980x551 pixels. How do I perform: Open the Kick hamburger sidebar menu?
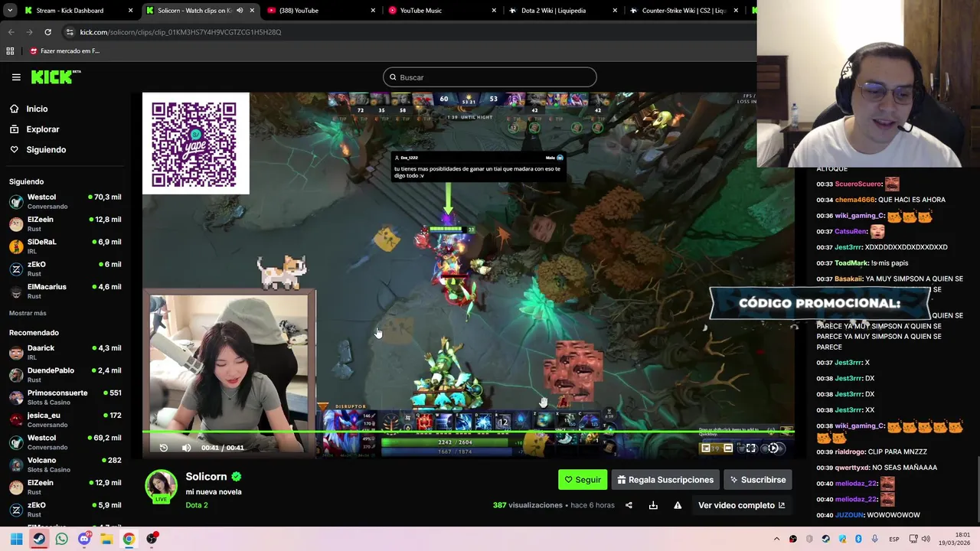(16, 77)
